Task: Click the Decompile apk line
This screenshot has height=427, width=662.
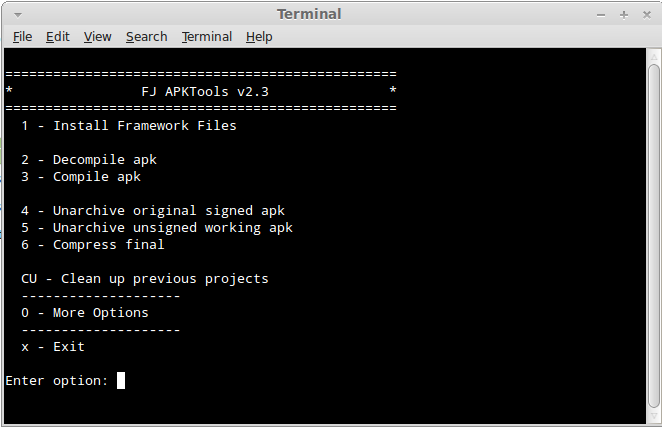Action: 89,160
